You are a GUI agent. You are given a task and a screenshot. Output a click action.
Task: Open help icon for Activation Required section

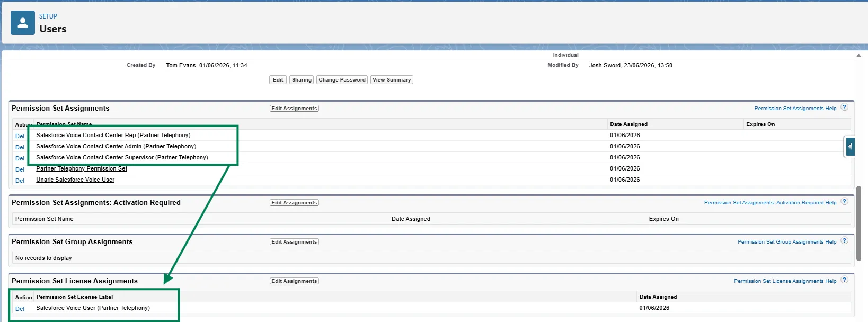point(845,201)
